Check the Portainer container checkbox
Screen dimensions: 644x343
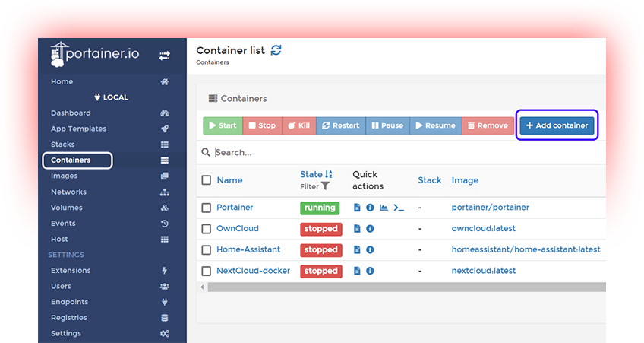click(x=206, y=208)
